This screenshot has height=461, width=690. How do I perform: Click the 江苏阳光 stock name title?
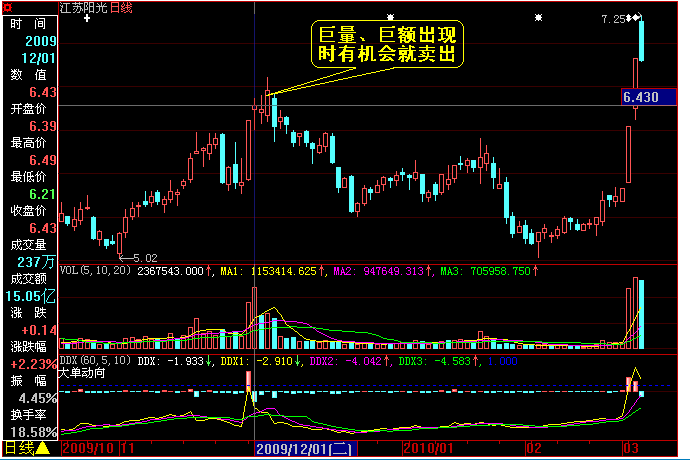tap(84, 7)
